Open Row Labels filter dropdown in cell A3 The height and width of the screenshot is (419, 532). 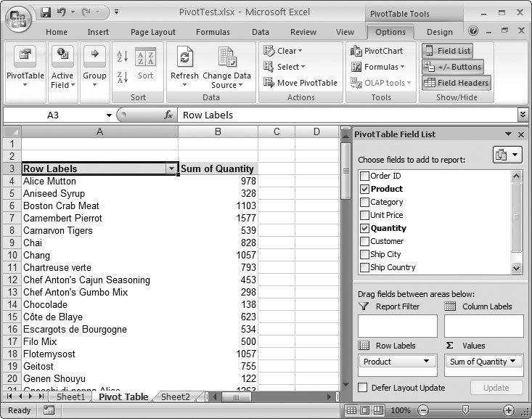171,168
